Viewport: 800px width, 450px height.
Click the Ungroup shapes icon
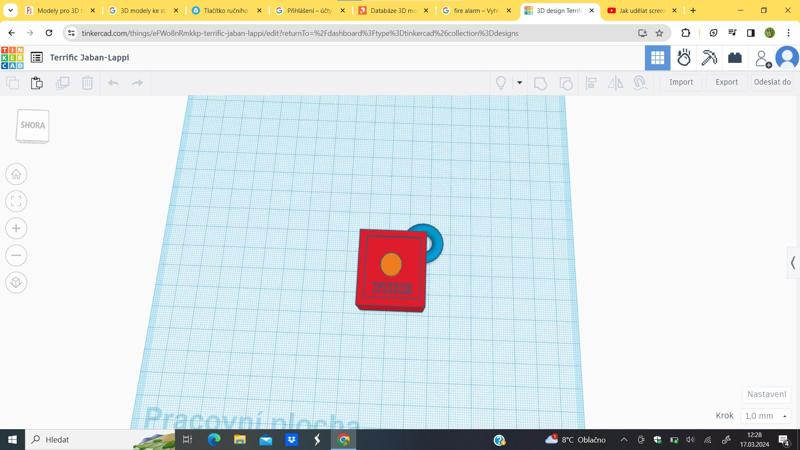pos(566,83)
